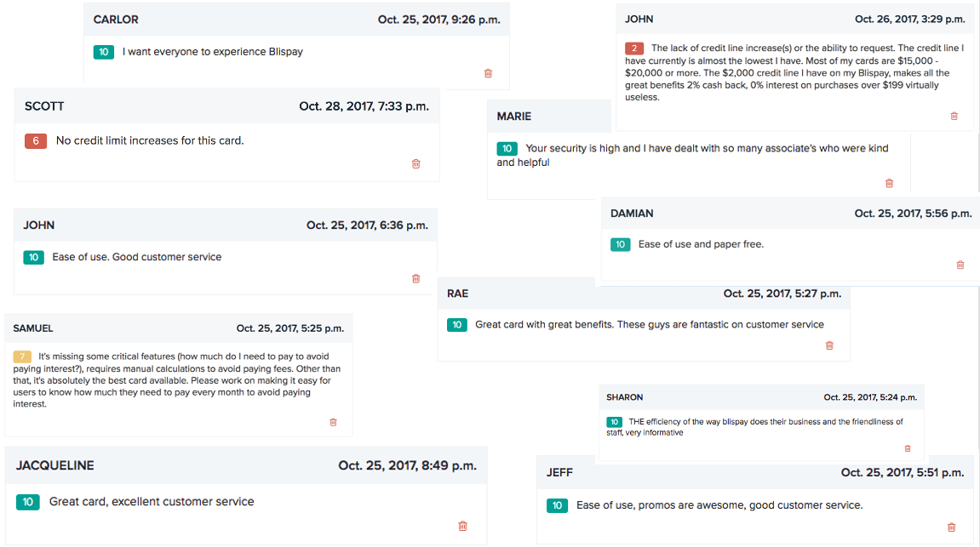The width and height of the screenshot is (980, 547).
Task: Click Jeff's Oct. 25, 5:51 p.m. timestamp
Action: pos(902,472)
